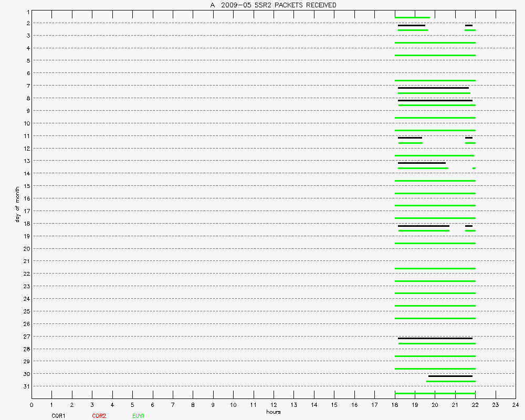Click the 'hours' x-axis title

tap(273, 412)
